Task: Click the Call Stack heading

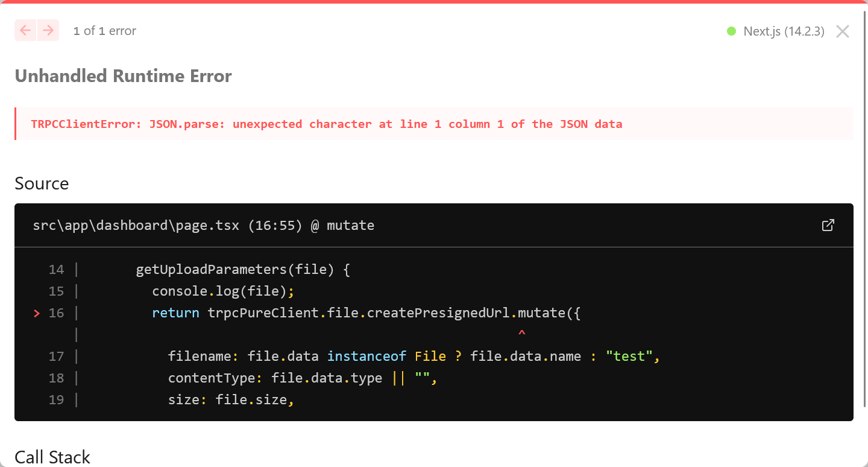Action: coord(52,457)
